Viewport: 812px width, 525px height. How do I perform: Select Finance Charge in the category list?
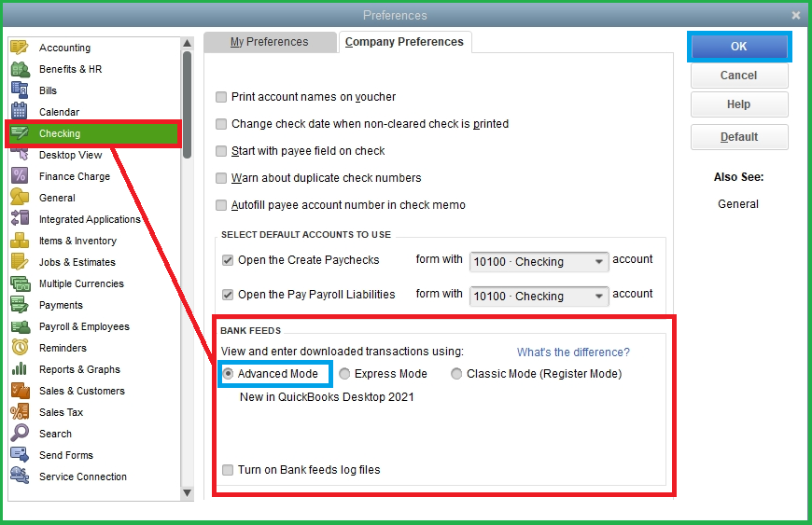click(x=75, y=176)
